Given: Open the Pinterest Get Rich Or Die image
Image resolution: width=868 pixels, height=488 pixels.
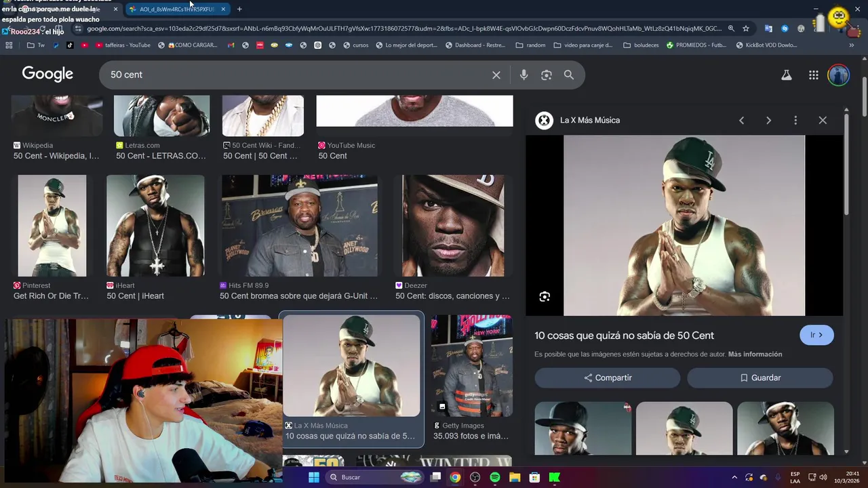Looking at the screenshot, I should pos(52,226).
